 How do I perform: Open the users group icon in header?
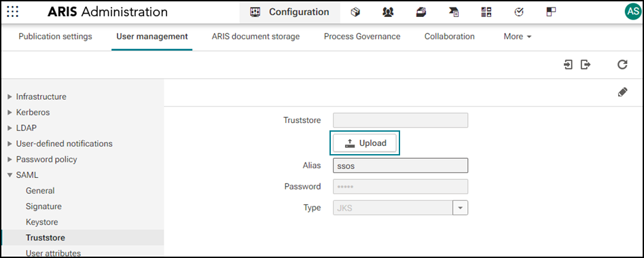[388, 12]
